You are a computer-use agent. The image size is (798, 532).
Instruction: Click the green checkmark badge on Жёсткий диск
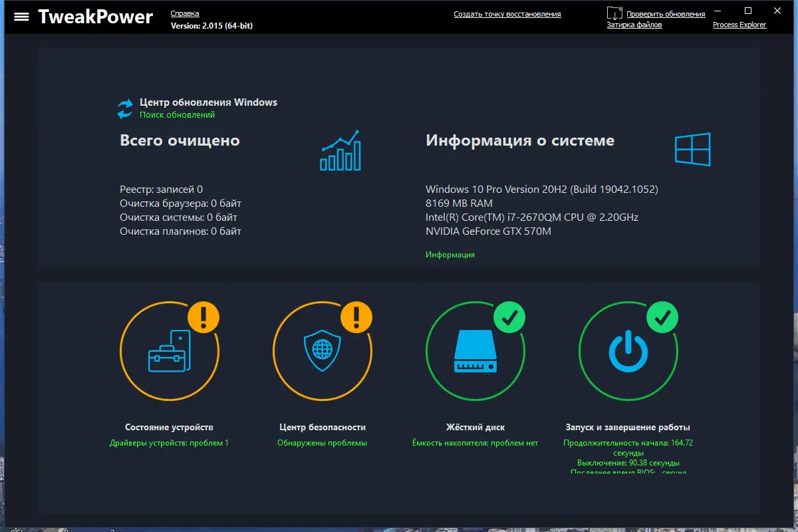coord(509,318)
